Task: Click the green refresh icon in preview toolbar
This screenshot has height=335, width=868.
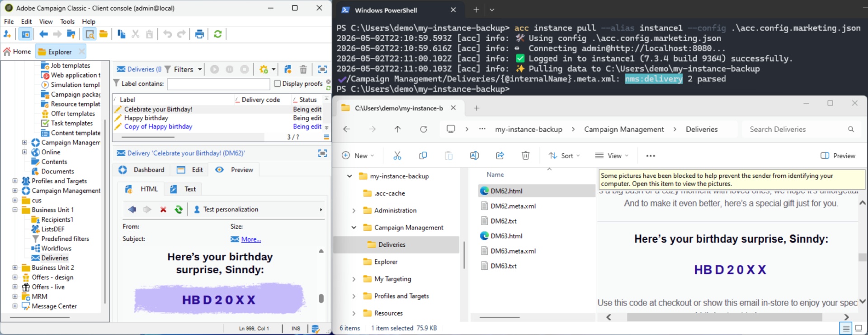Action: (179, 210)
